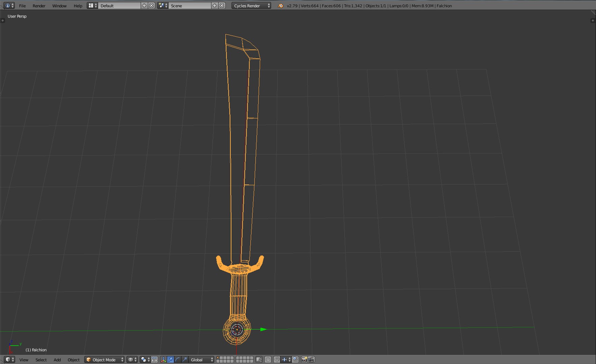Enable the first scene layer button
596x364 pixels.
click(218, 358)
